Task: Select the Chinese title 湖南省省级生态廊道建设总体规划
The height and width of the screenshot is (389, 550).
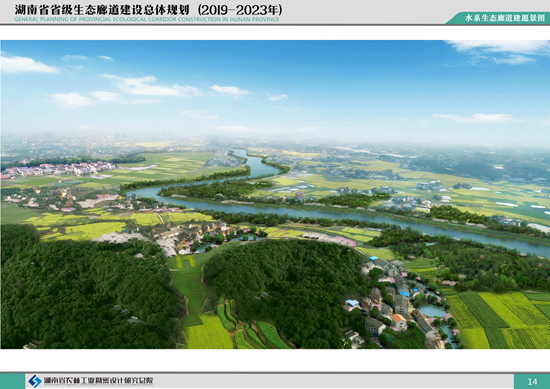Action: tap(102, 9)
